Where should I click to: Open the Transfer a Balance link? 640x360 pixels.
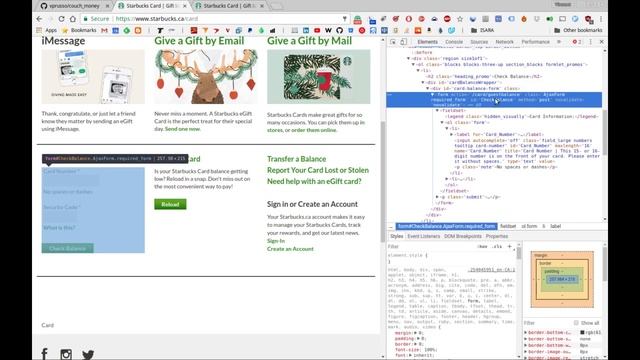(x=296, y=159)
